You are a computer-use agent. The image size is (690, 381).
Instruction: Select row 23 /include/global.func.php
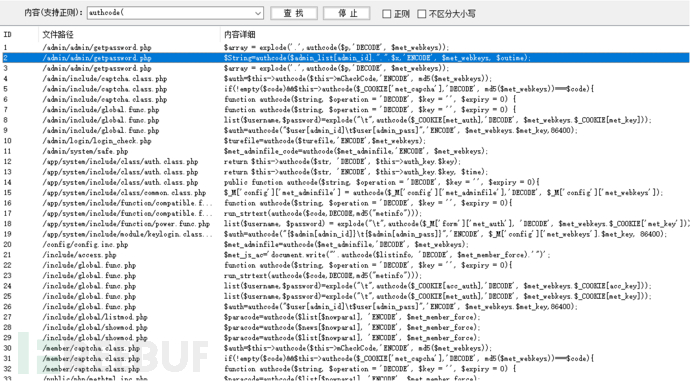tap(89, 275)
